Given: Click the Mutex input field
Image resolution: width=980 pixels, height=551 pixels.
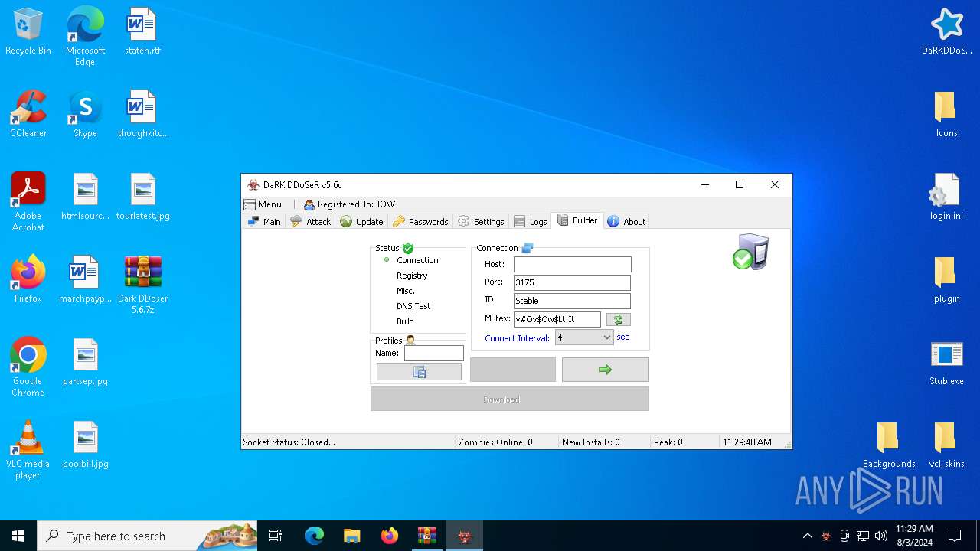Looking at the screenshot, I should coord(557,319).
